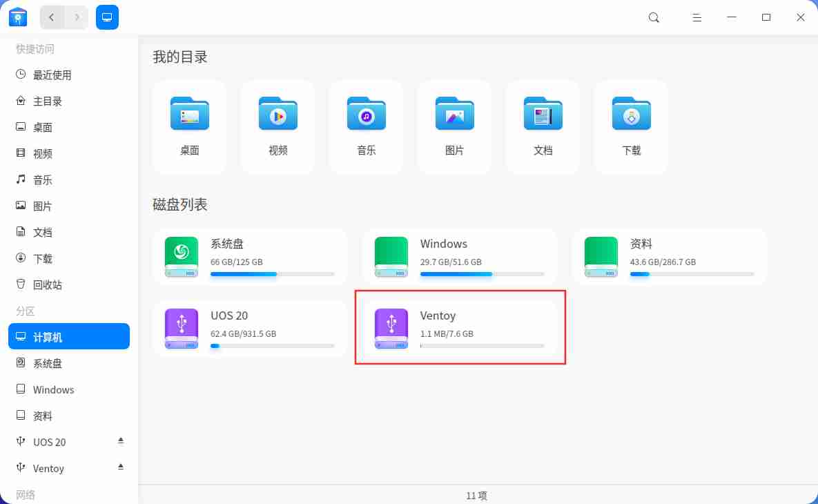The image size is (818, 504).
Task: Select 回收站 in the sidebar
Action: tap(43, 284)
